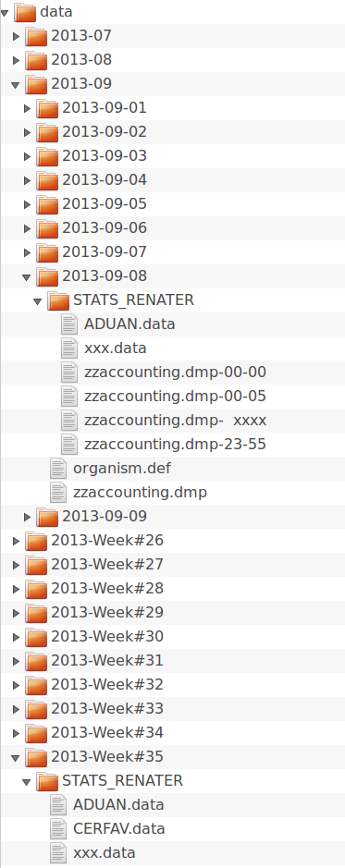This screenshot has width=345, height=868.
Task: Select the 2013-Week#33 folder label
Action: (x=107, y=709)
